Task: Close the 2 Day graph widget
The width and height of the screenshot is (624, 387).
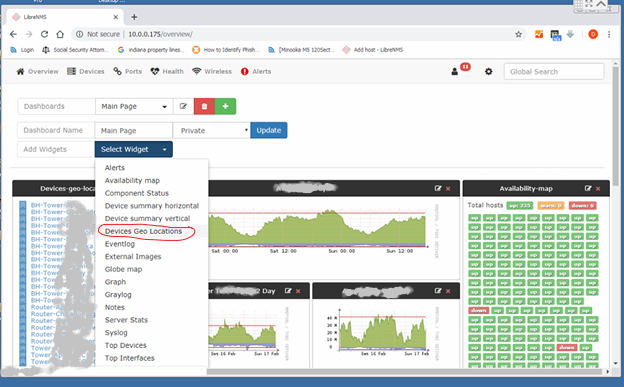Action: (298, 291)
